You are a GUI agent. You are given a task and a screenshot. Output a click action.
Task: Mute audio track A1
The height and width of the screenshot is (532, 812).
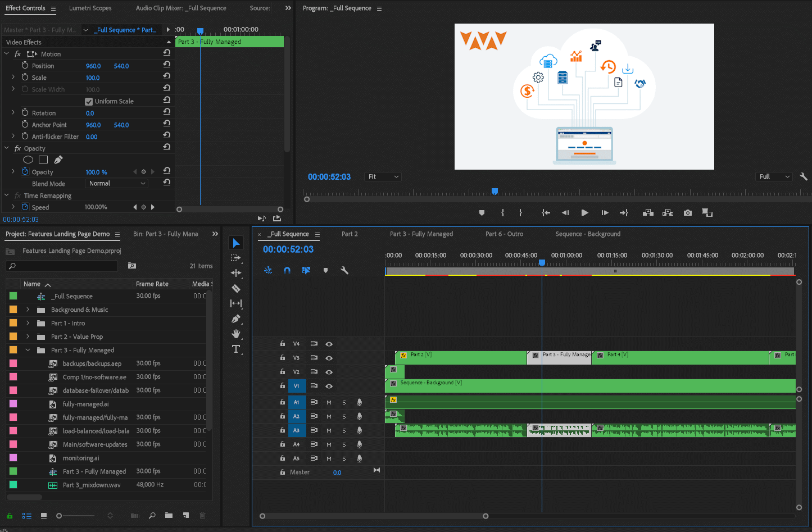tap(329, 402)
